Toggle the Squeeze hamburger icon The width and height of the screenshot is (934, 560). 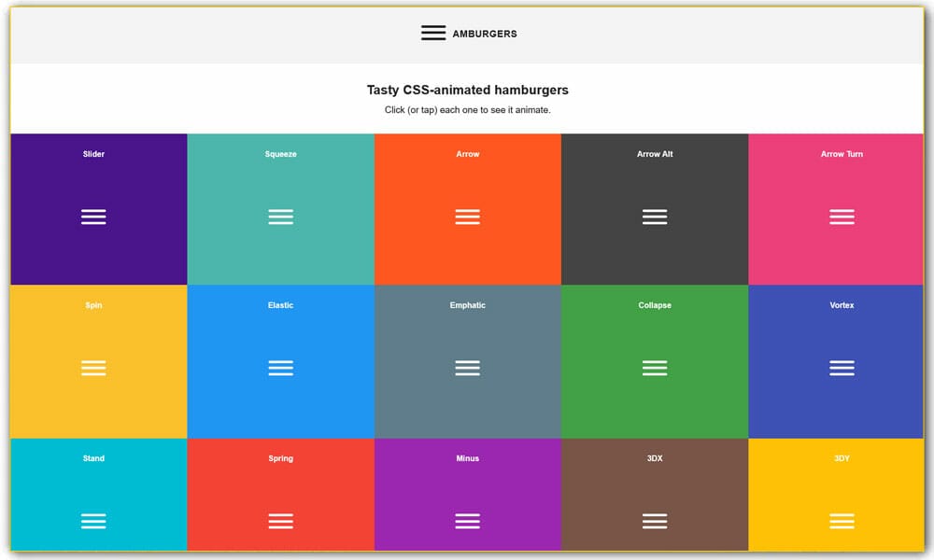(280, 217)
